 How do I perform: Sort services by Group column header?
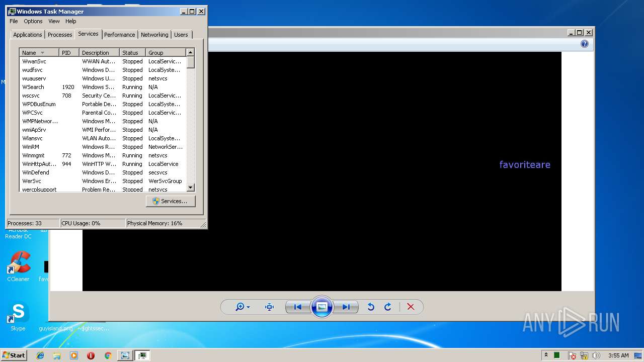point(166,53)
